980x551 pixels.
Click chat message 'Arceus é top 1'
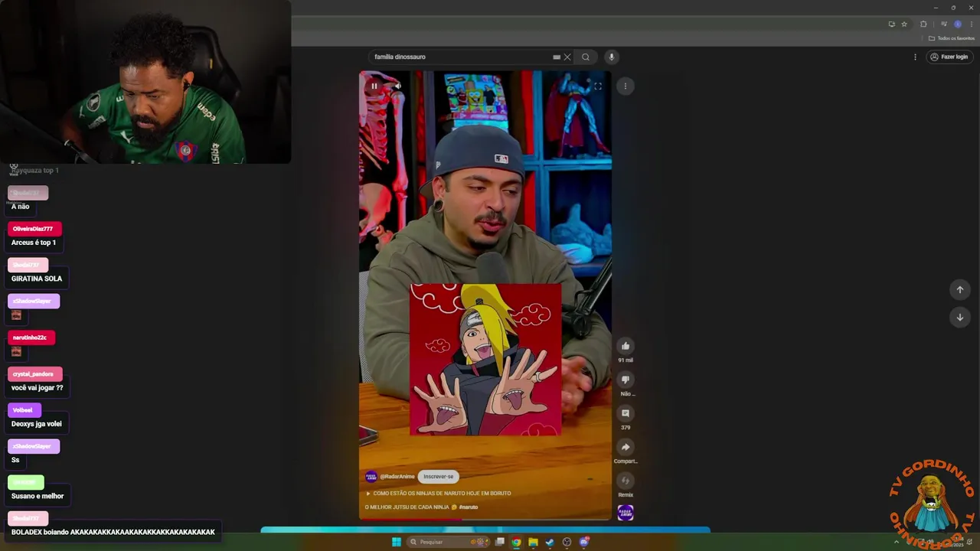34,243
